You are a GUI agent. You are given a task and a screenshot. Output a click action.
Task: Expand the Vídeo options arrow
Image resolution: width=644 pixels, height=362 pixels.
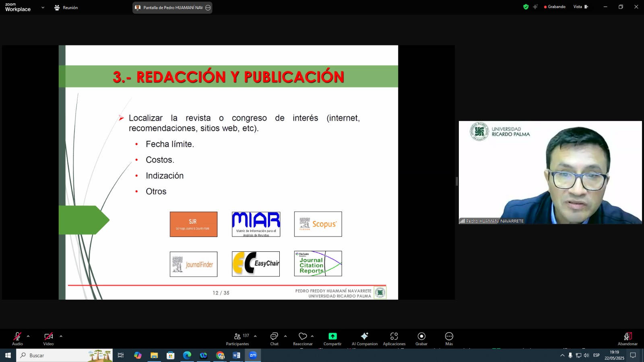pos(61,336)
